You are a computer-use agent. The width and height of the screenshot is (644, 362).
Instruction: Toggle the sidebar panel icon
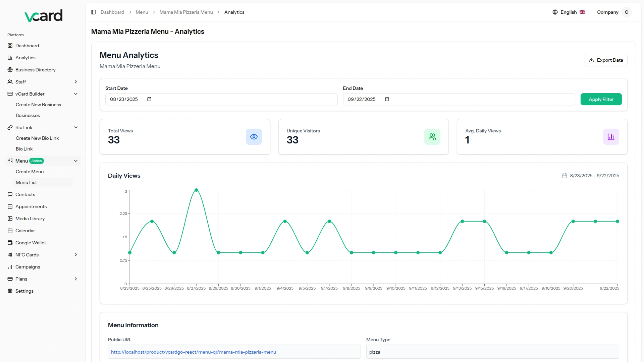tap(93, 12)
